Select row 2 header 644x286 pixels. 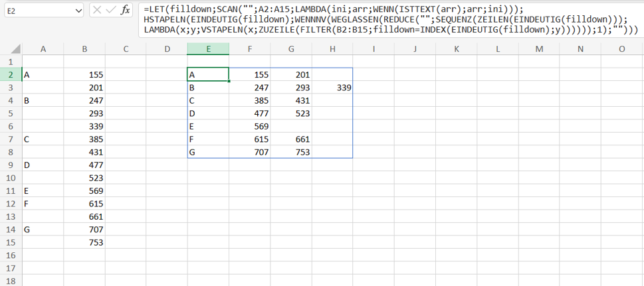tap(11, 75)
